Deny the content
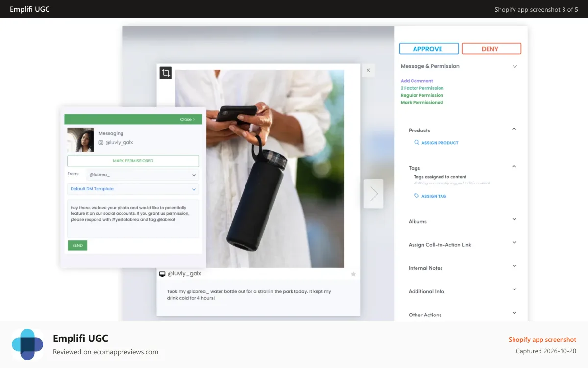 [491, 49]
